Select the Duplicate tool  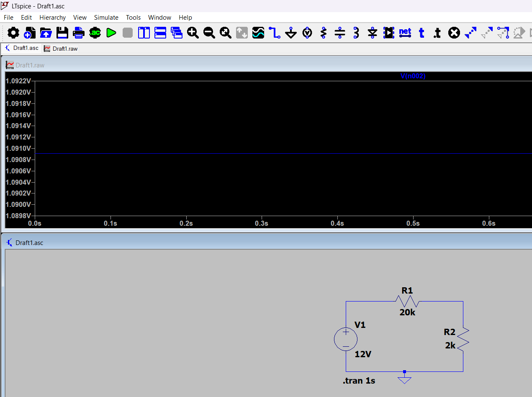pos(470,33)
